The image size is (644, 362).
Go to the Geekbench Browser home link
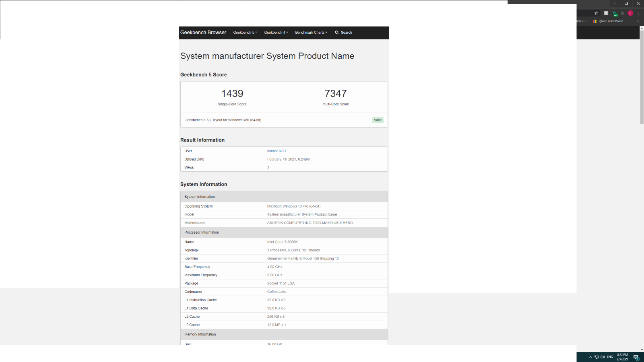tap(203, 33)
